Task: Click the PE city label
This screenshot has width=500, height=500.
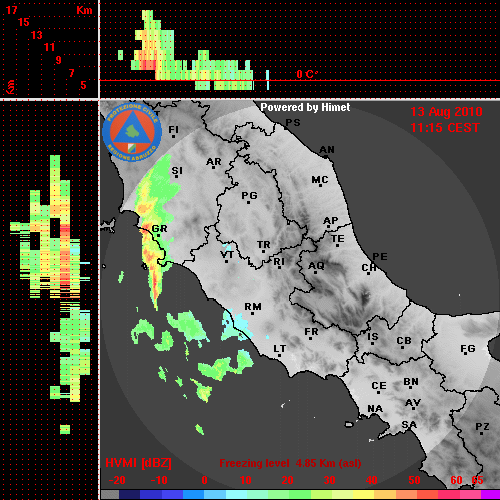Action: coord(380,256)
